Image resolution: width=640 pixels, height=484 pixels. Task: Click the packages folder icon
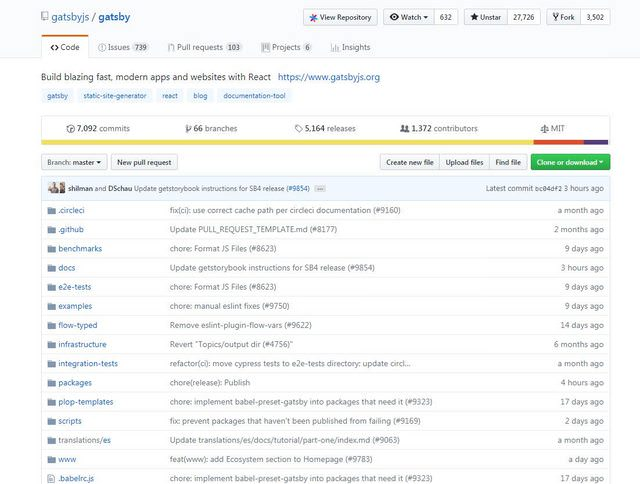coord(51,383)
